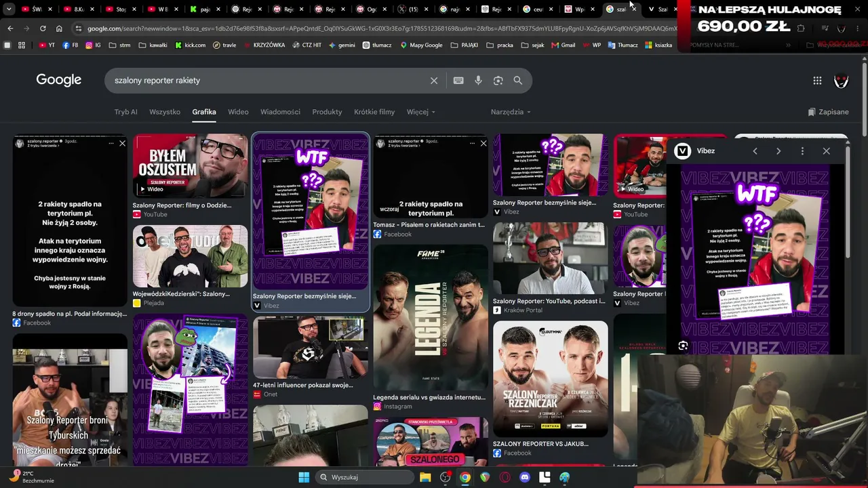Reload the current page
The image size is (868, 488).
43,28
